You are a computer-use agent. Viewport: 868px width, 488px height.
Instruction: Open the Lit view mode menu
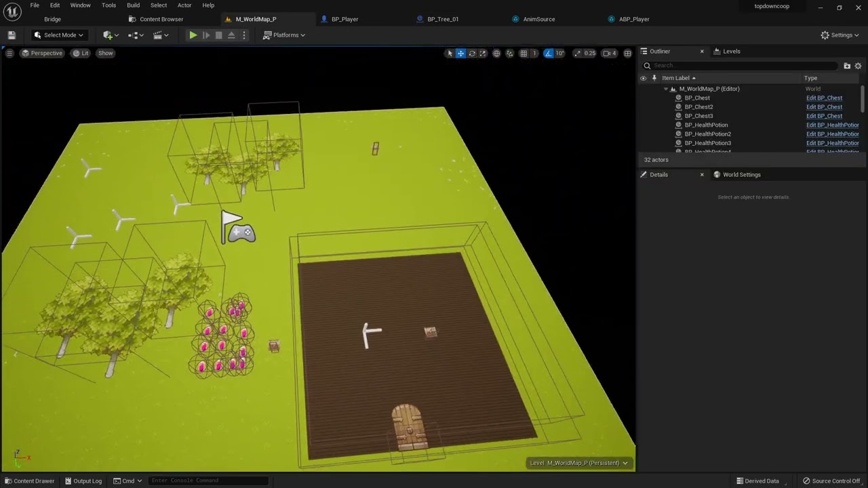[81, 53]
